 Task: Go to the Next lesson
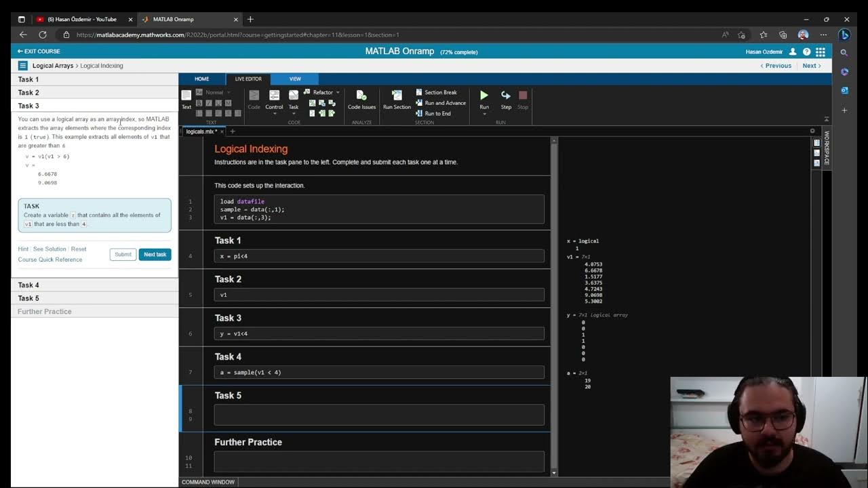point(812,66)
